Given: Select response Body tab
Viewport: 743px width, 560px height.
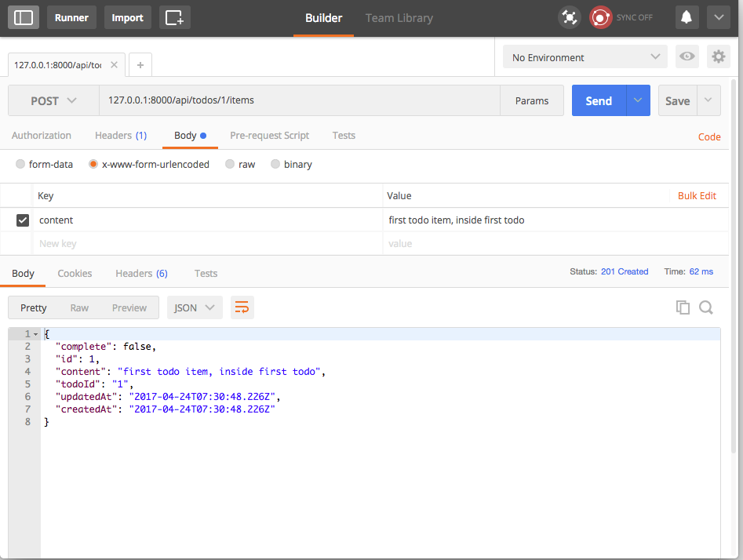Looking at the screenshot, I should pyautogui.click(x=23, y=274).
